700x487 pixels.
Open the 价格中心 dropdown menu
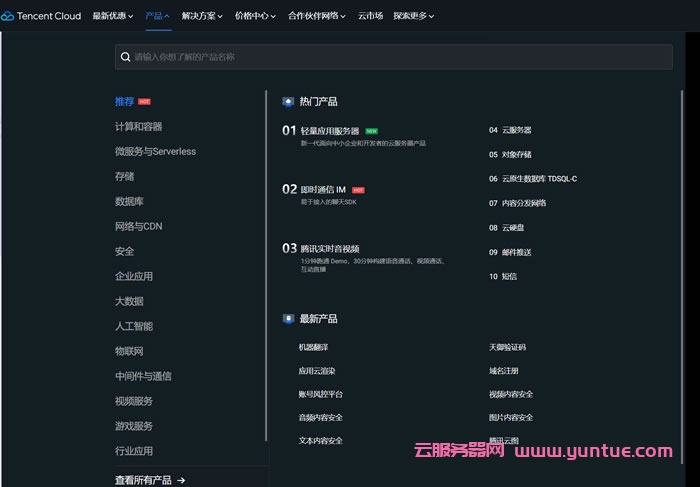click(255, 16)
